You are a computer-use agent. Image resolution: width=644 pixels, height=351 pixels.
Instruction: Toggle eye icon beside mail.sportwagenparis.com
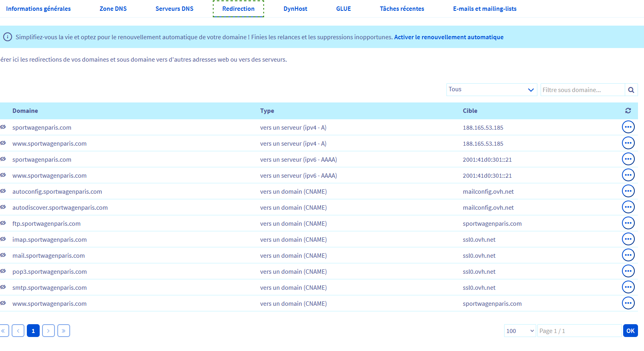point(3,255)
